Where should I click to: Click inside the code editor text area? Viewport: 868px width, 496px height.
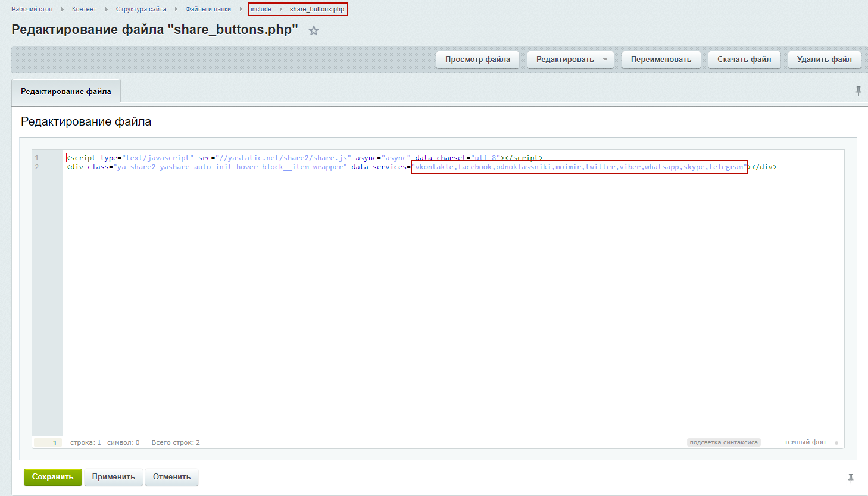click(x=453, y=292)
